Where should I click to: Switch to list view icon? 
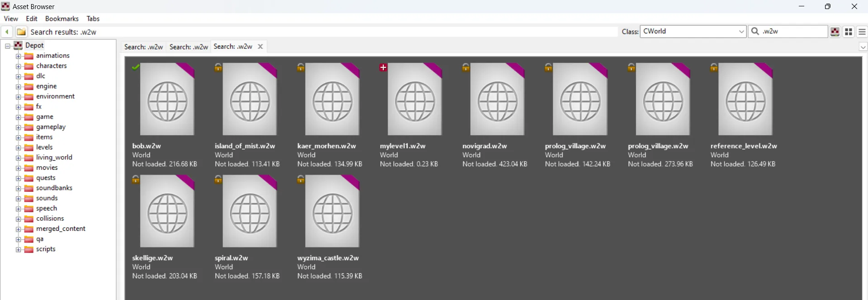click(x=862, y=32)
